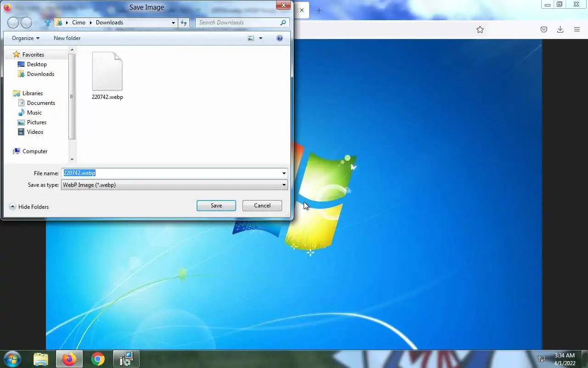Open the Organize menu

(x=26, y=38)
